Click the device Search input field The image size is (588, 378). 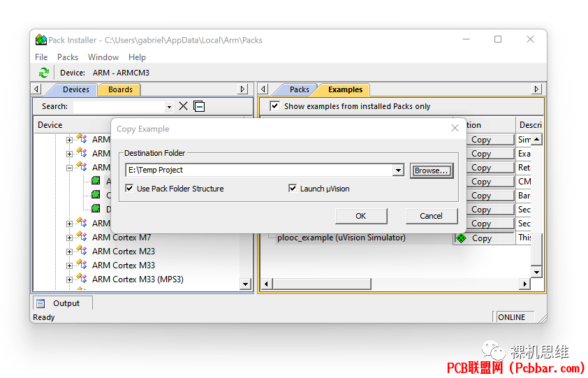[119, 107]
